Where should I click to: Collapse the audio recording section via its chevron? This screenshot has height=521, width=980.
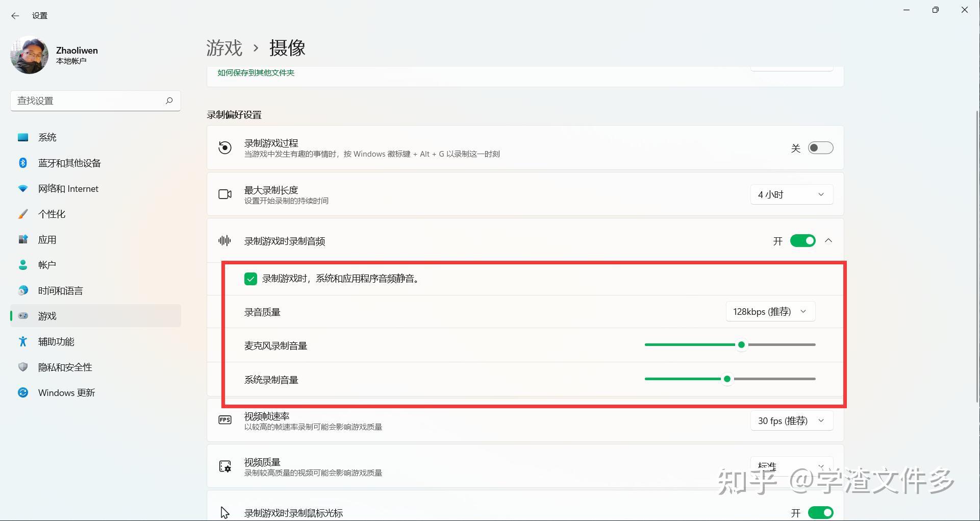click(x=829, y=240)
